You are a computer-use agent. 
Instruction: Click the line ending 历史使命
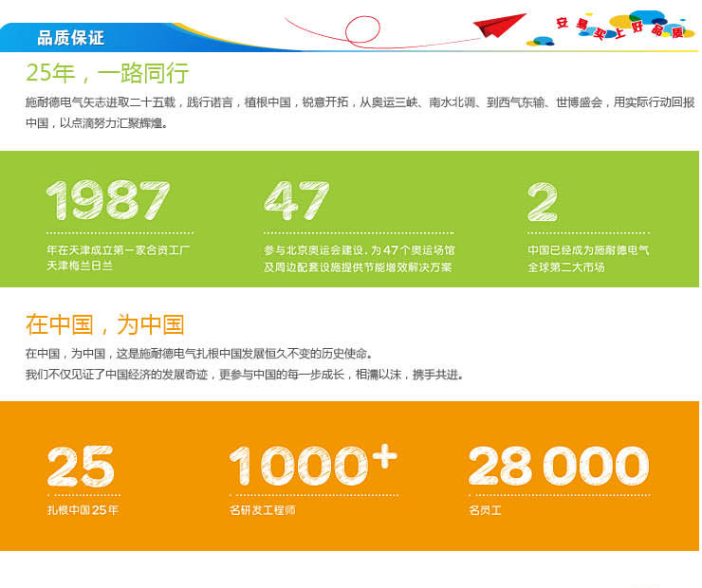199,354
